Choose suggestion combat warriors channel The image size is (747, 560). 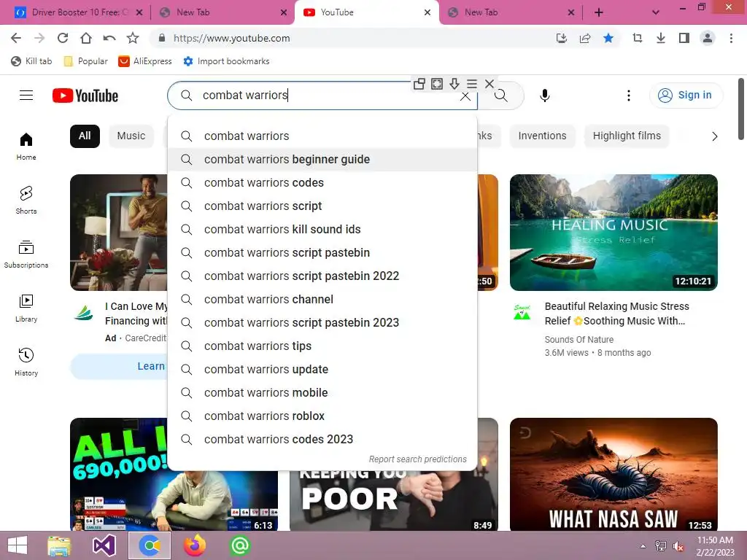point(322,299)
